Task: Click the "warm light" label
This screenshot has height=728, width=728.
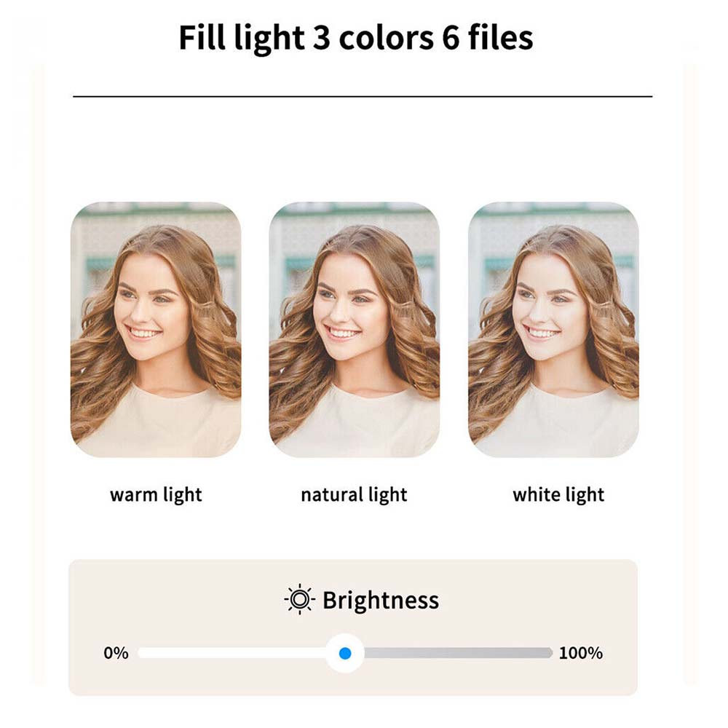Action: [x=156, y=495]
